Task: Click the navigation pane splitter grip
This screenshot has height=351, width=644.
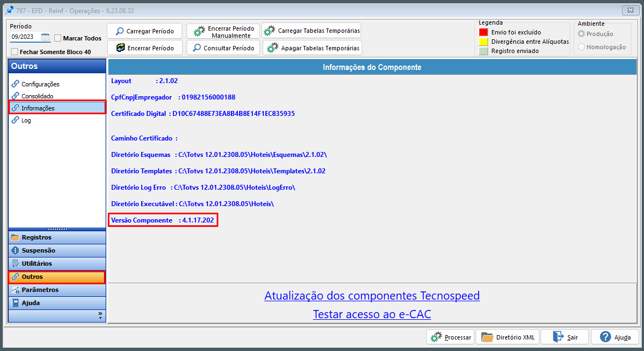Action: (x=57, y=229)
